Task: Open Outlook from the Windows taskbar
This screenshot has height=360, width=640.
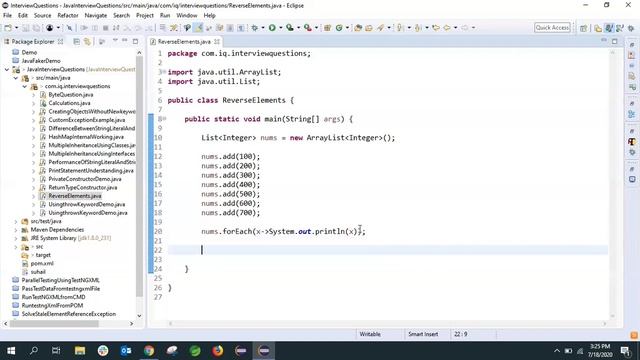Action: pyautogui.click(x=126, y=351)
